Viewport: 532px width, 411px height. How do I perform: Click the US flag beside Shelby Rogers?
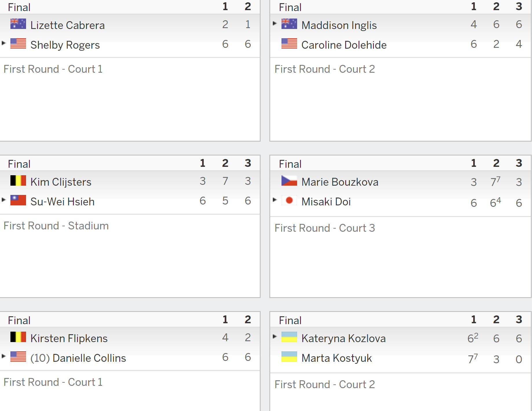coord(18,43)
